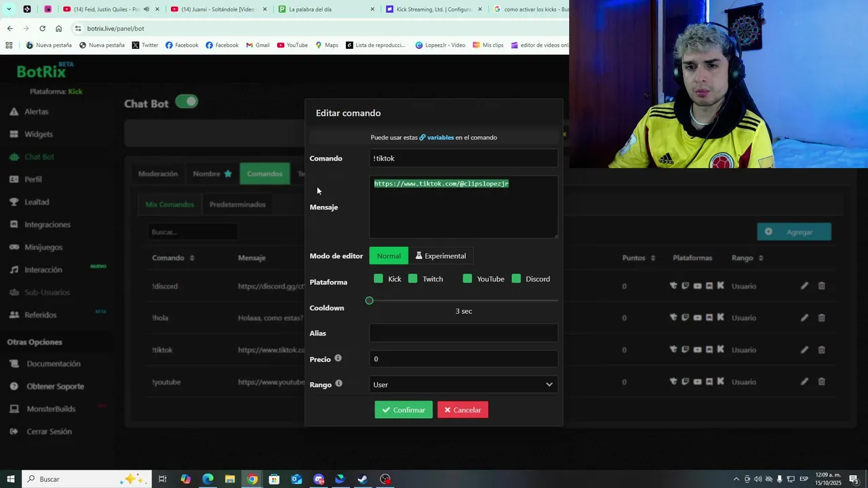The height and width of the screenshot is (488, 868).
Task: Open the Gmail bookmark
Action: (257, 45)
